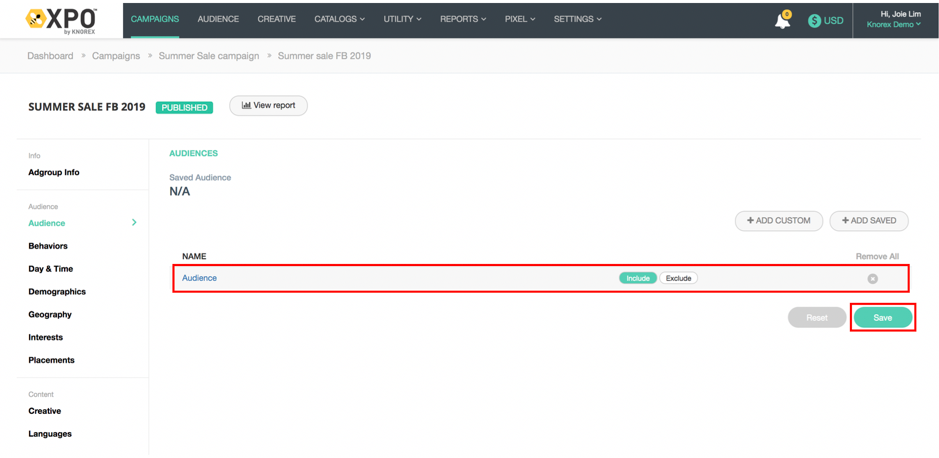
Task: Open the Utility dropdown menu
Action: tap(402, 19)
